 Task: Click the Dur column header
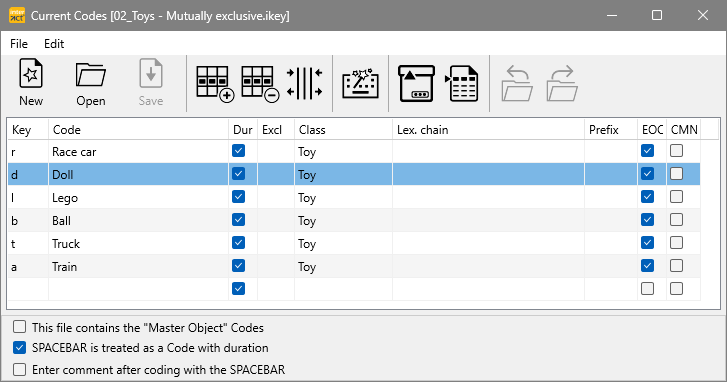243,129
